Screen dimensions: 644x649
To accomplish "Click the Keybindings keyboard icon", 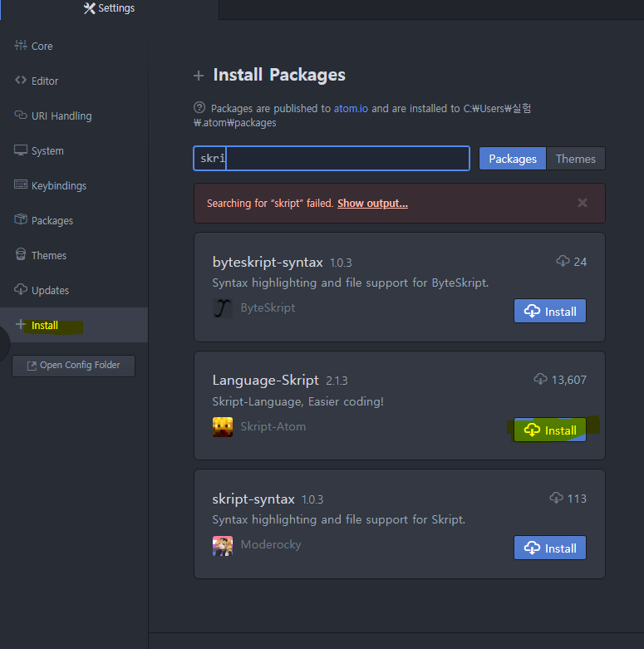I will 20,184.
